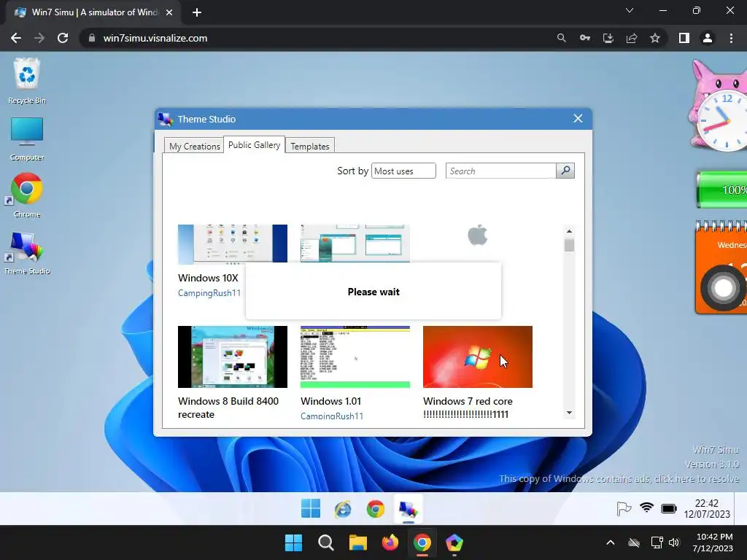The width and height of the screenshot is (747, 560).
Task: Click the Windows 7 red core title
Action: click(468, 408)
